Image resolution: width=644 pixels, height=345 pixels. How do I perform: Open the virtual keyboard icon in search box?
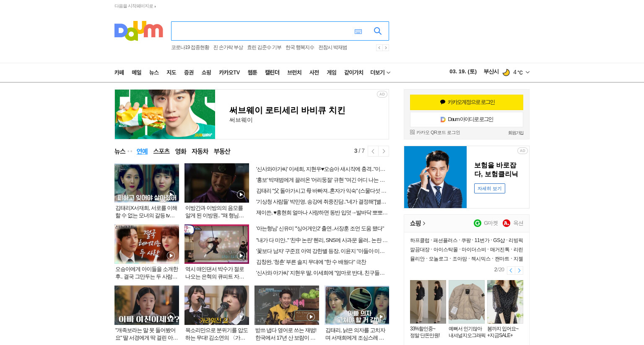[358, 31]
